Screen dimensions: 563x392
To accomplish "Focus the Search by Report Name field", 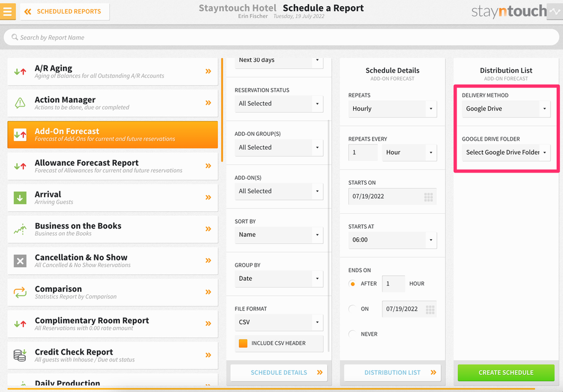I will pos(281,37).
